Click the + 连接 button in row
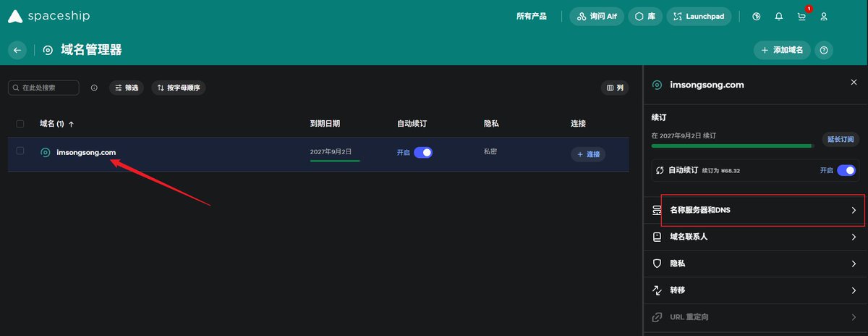The height and width of the screenshot is (336, 868). click(x=588, y=154)
